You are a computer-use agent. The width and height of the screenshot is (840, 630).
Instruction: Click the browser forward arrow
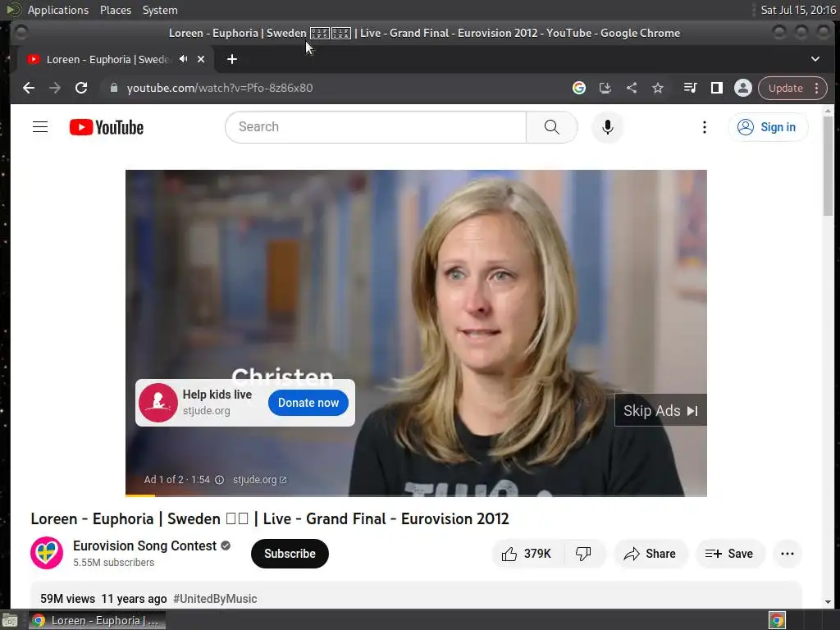[55, 88]
